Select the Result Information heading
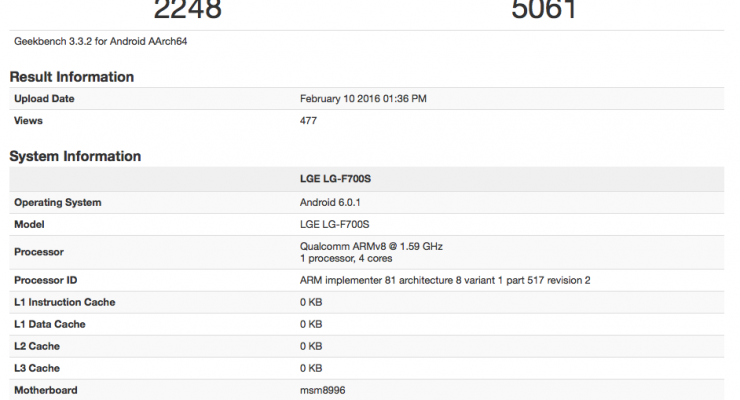Screen dimensions: 740x400 click(x=71, y=77)
